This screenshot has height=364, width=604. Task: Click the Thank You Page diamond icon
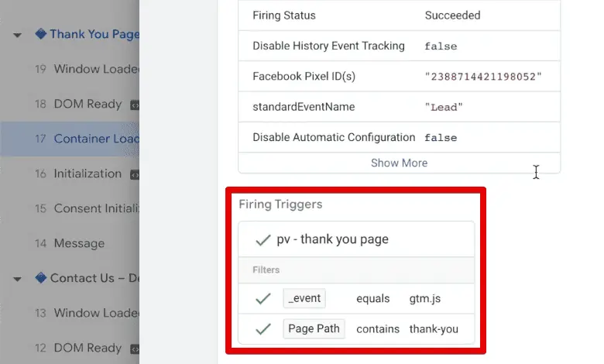click(41, 34)
